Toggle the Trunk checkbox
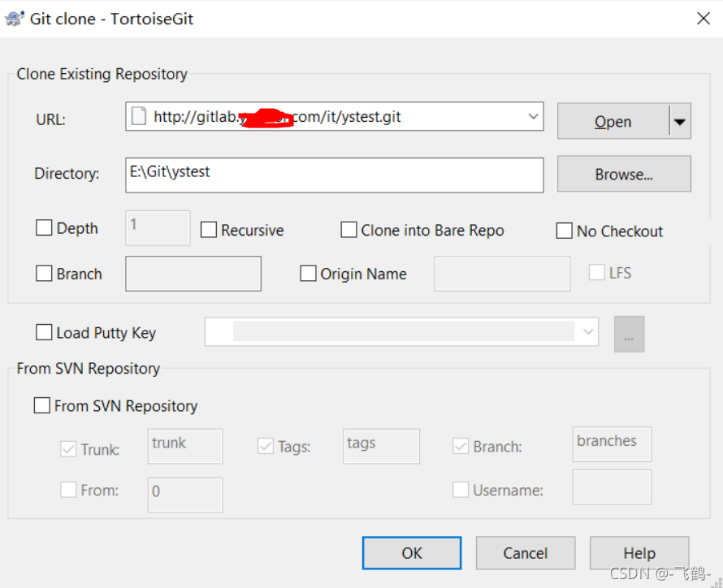723x588 pixels. pyautogui.click(x=68, y=449)
